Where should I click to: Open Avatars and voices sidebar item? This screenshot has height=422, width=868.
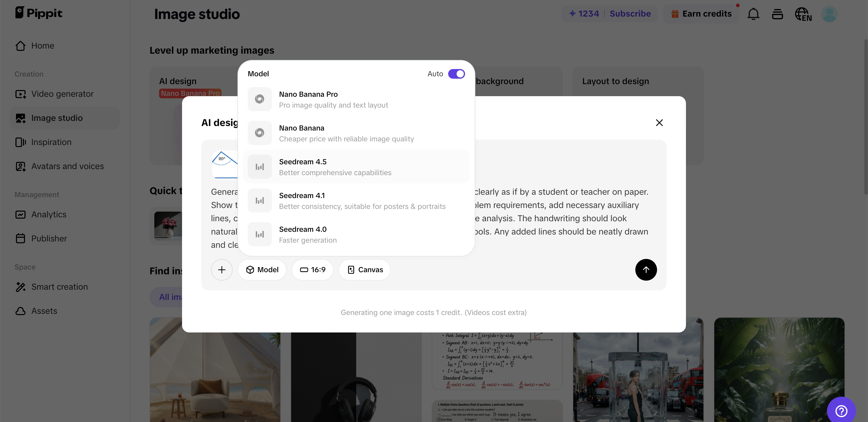[x=68, y=166]
